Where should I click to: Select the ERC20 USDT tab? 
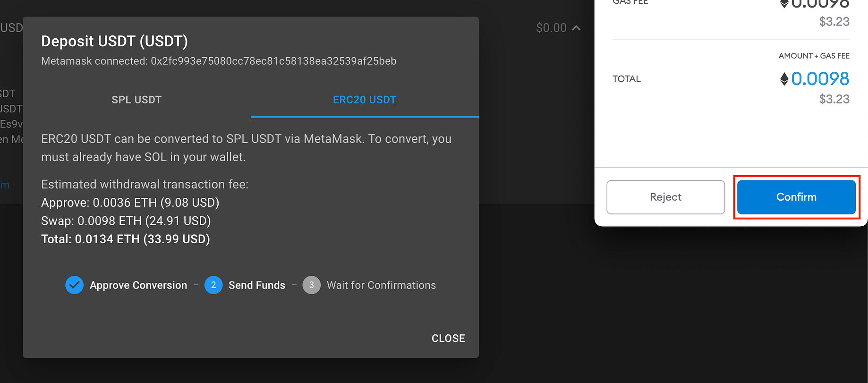[365, 100]
